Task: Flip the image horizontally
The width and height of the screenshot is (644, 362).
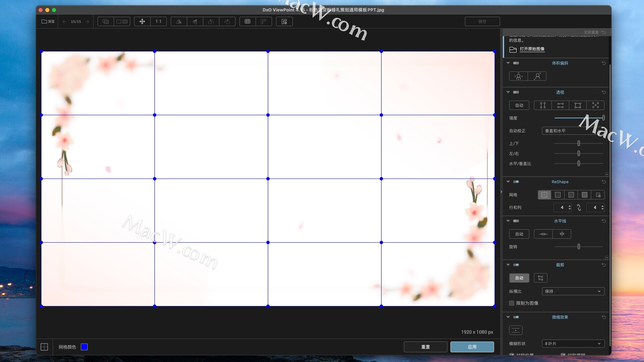Action: [x=179, y=21]
